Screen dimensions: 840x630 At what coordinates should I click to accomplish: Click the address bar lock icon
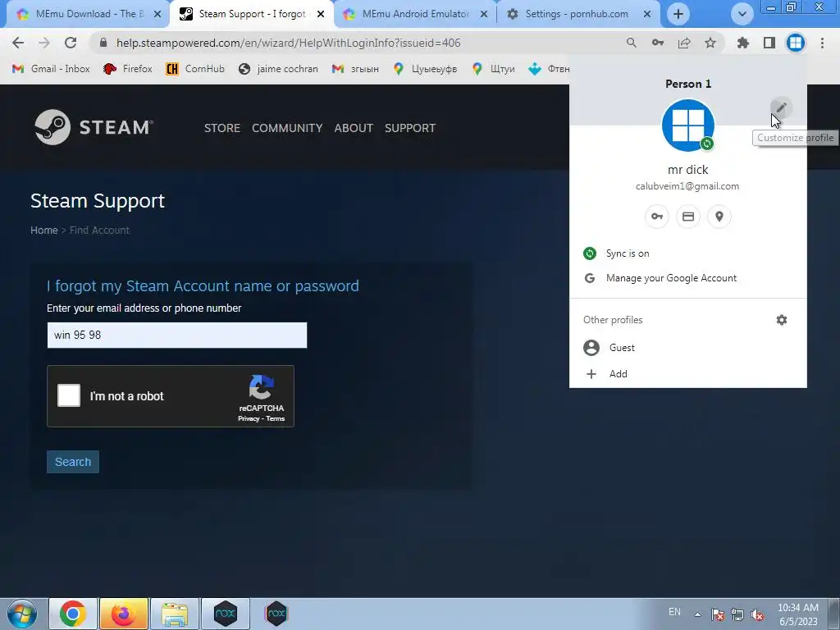(104, 43)
